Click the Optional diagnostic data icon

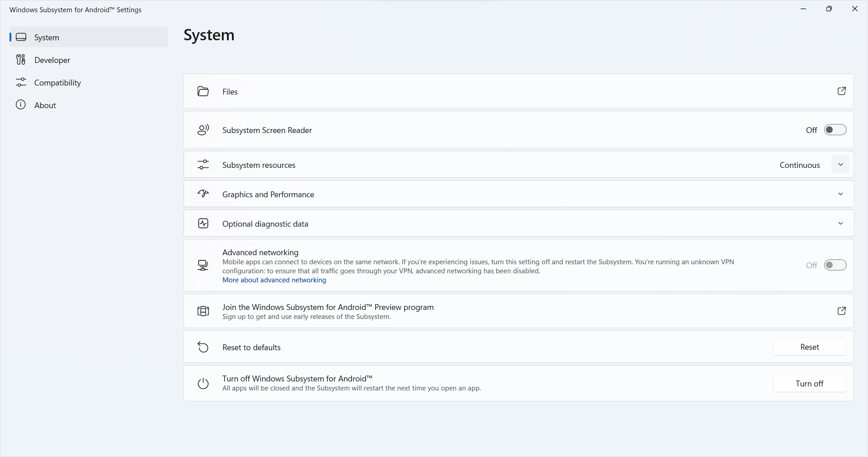click(203, 223)
